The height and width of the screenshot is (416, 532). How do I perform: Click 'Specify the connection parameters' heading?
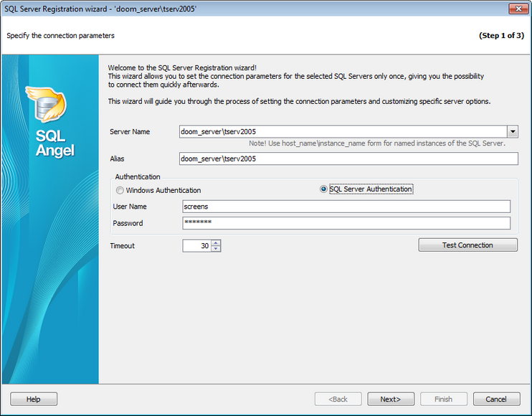(60, 35)
